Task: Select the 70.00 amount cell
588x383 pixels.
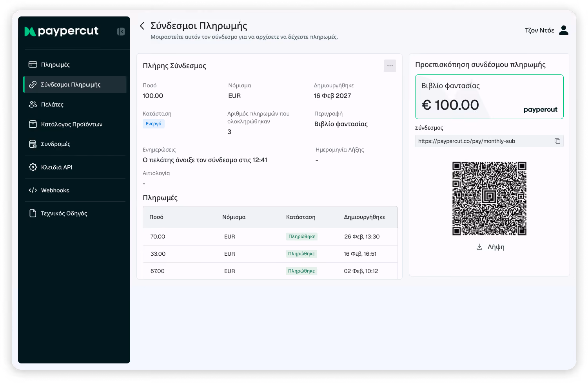Action: tap(158, 237)
